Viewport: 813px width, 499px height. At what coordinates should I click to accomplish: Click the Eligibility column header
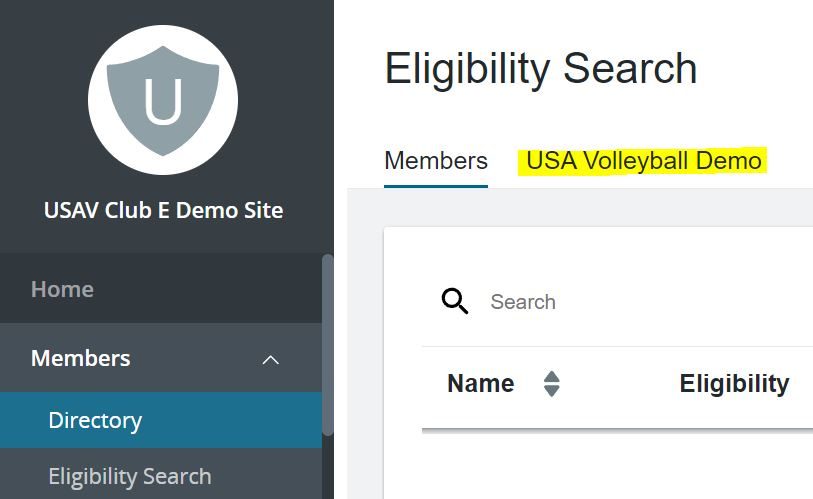tap(734, 384)
